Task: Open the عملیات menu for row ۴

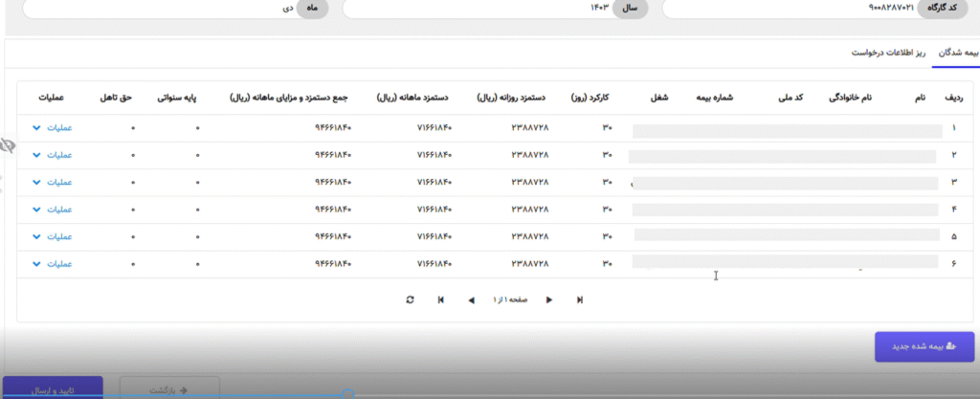Action: [53, 210]
